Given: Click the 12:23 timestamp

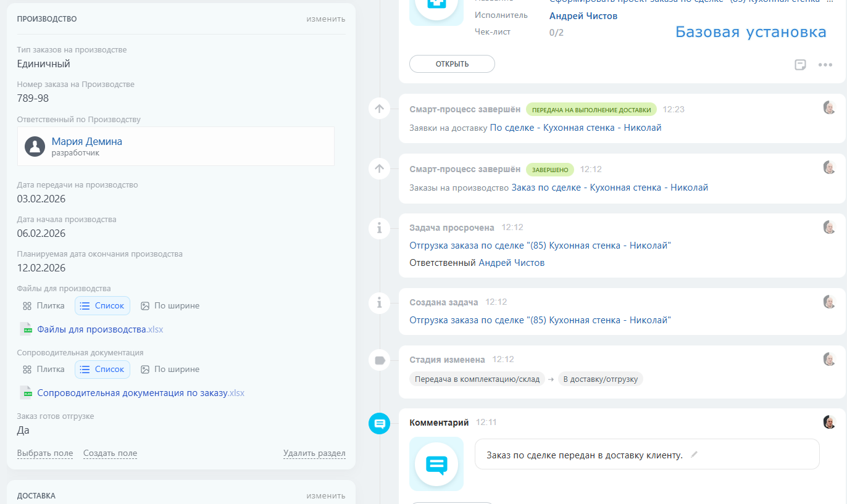Looking at the screenshot, I should (x=674, y=109).
